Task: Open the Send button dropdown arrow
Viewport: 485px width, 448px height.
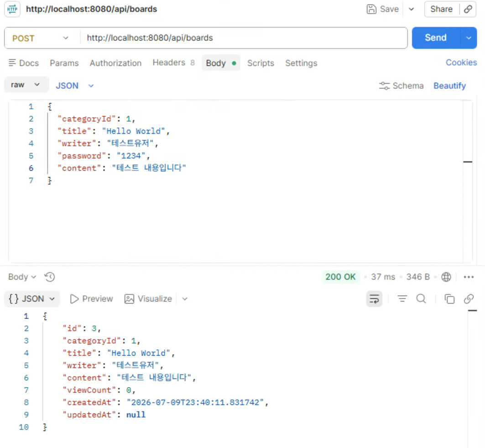Action: 469,38
